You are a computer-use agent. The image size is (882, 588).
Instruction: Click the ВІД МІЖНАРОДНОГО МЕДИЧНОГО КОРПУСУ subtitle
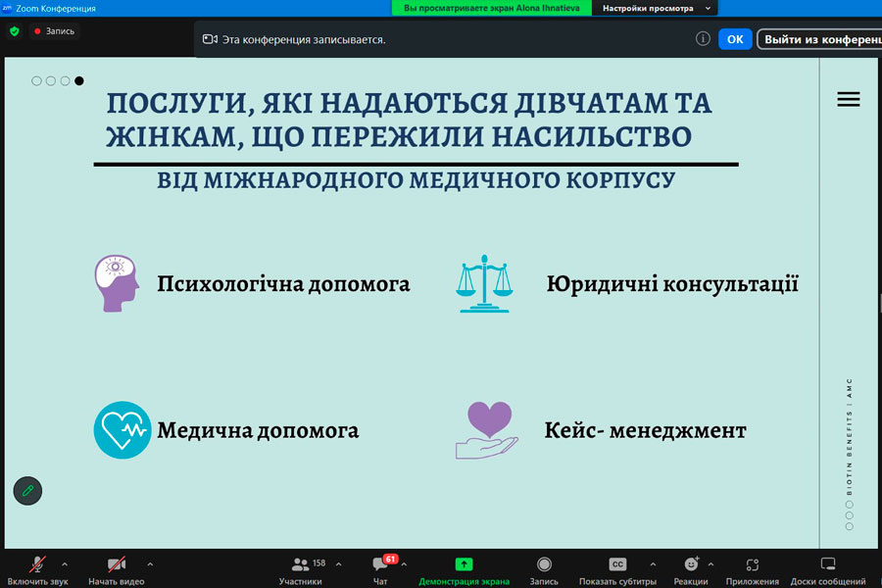tap(416, 180)
